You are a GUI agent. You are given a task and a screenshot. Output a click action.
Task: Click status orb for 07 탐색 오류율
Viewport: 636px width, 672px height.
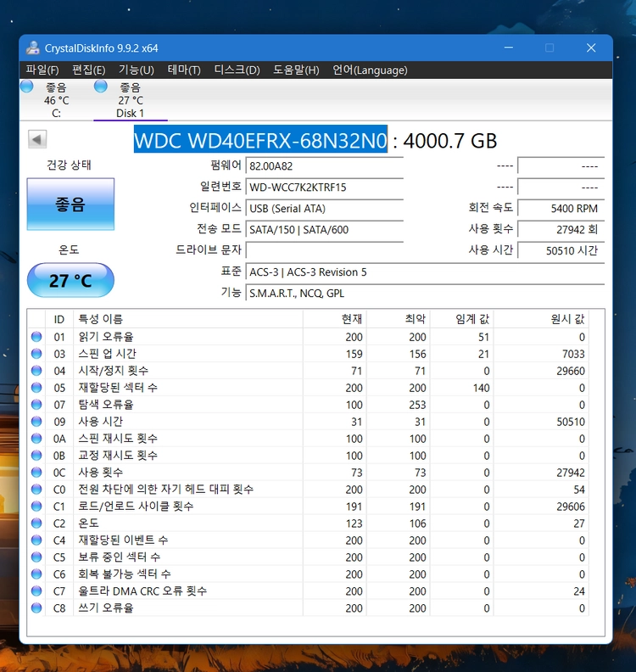pyautogui.click(x=36, y=405)
